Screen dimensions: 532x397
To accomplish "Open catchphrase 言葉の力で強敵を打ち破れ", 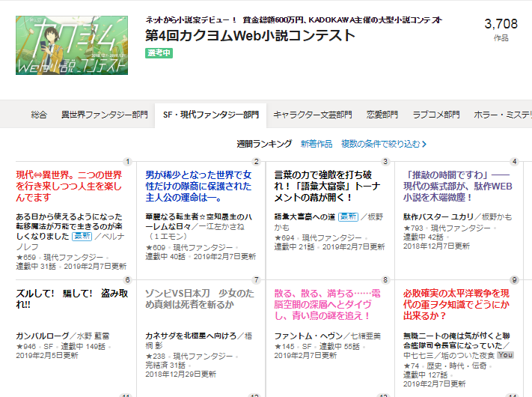I will pyautogui.click(x=327, y=186).
